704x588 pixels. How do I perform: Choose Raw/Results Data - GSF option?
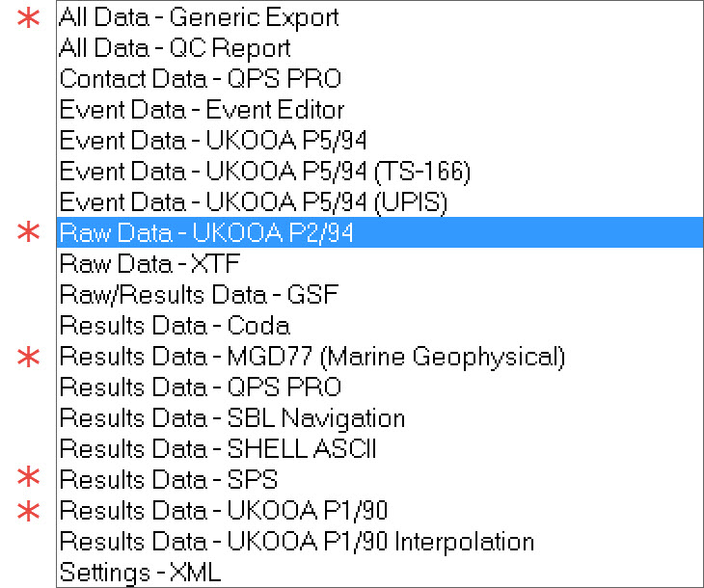[199, 295]
